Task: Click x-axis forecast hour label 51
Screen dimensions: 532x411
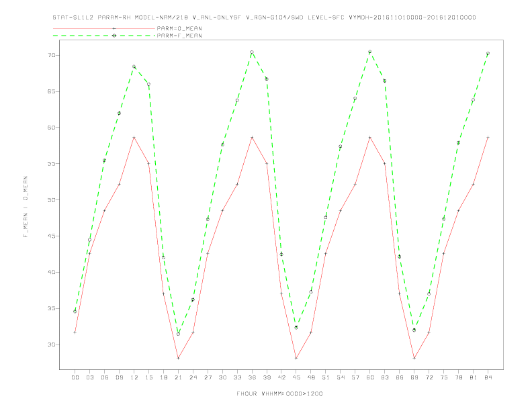Action: tap(326, 377)
